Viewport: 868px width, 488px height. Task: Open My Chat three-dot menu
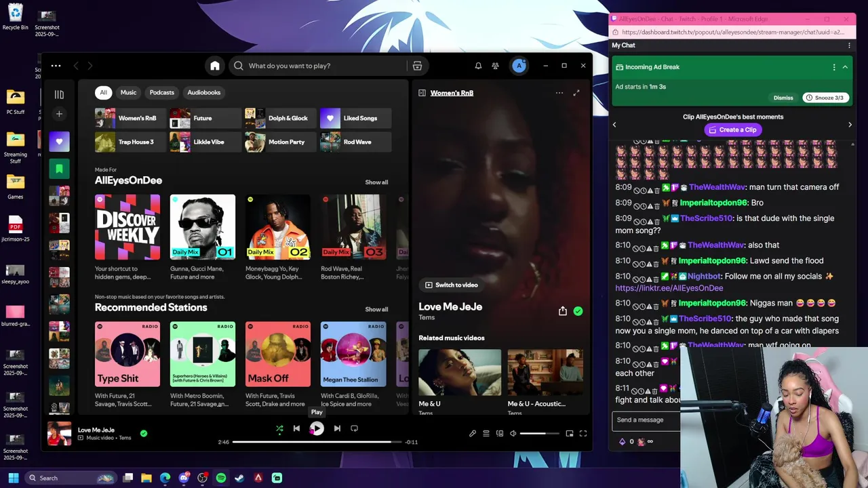(849, 45)
